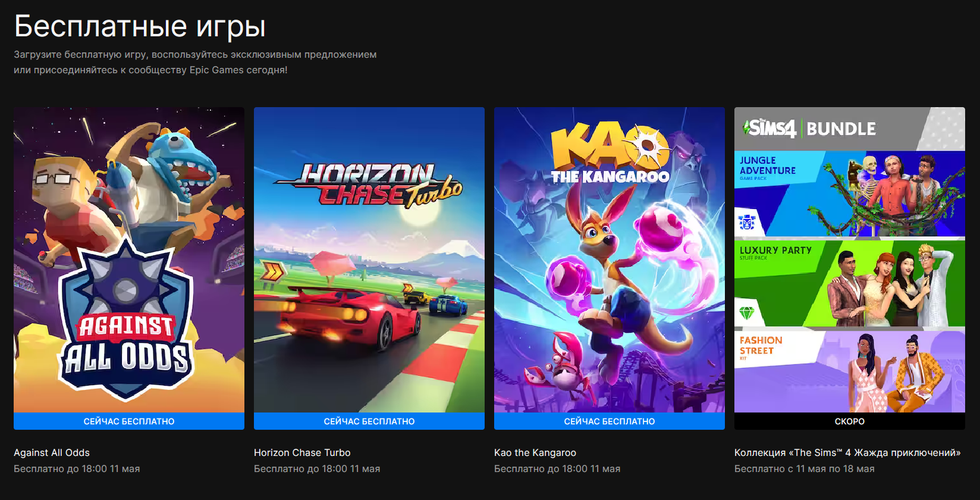980x500 pixels.
Task: Click СЕЙЧАС БЕСПЛАТНО bar under Horizon Chase Turbo
Action: [x=369, y=421]
